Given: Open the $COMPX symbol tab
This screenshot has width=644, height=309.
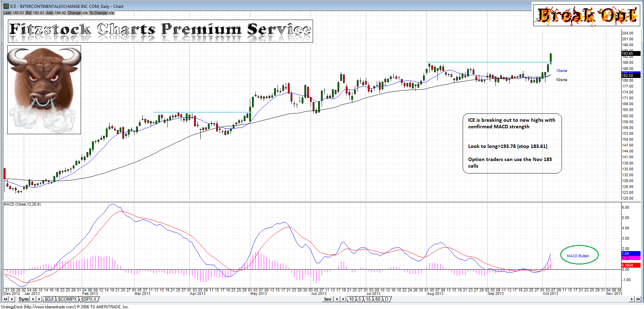Looking at the screenshot, I should tap(67, 299).
